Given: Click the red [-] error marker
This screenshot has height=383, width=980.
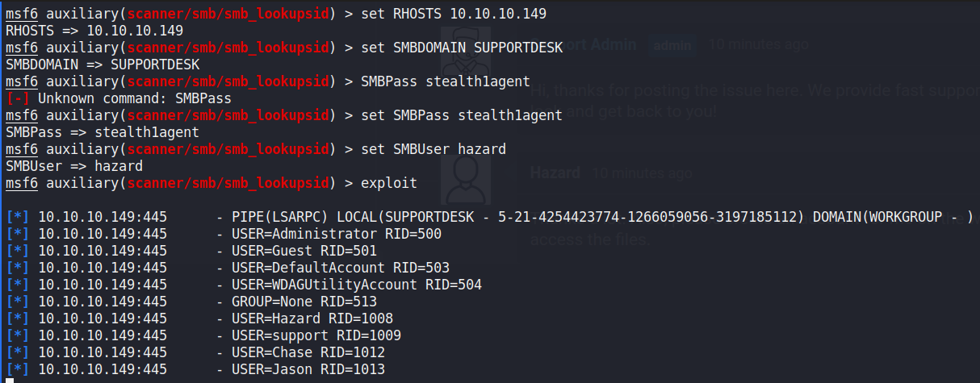Looking at the screenshot, I should pos(15,98).
